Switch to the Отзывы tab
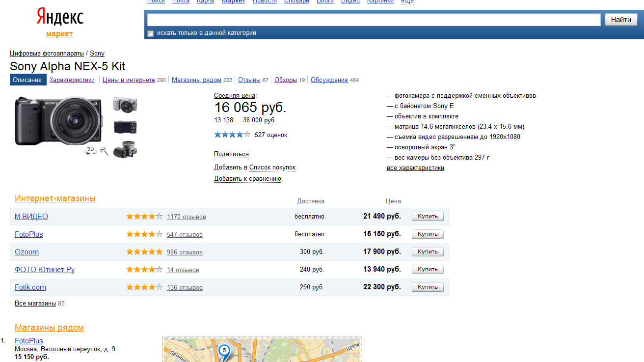The height and width of the screenshot is (362, 644). [249, 80]
